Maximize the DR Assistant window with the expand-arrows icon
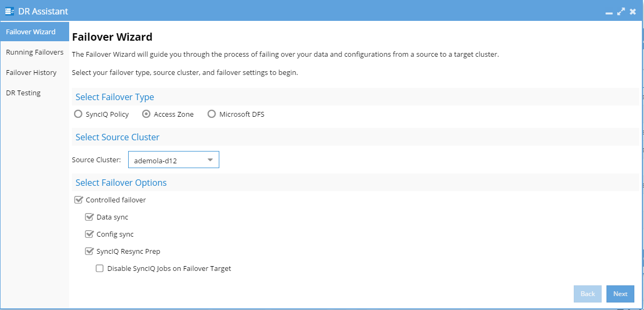This screenshot has height=310, width=644. [x=621, y=11]
